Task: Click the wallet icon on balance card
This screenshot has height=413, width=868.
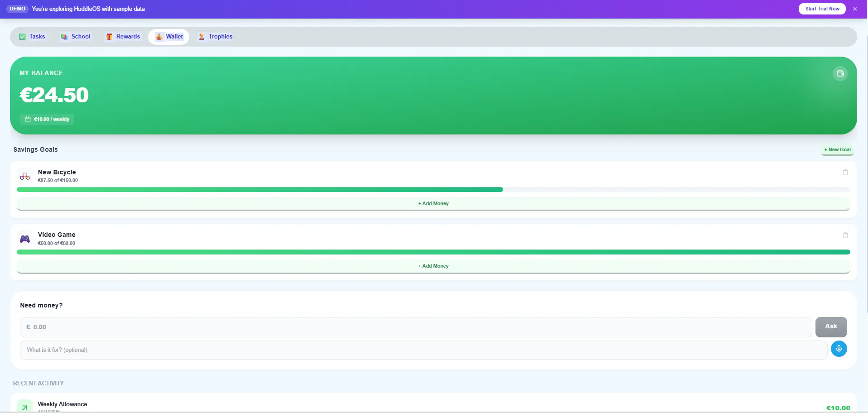Action: point(840,73)
